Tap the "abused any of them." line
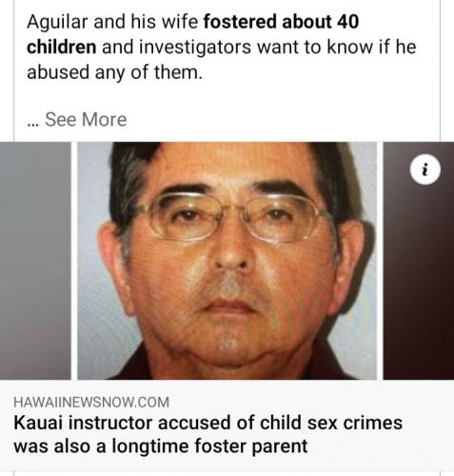The height and width of the screenshot is (476, 454). 114,72
